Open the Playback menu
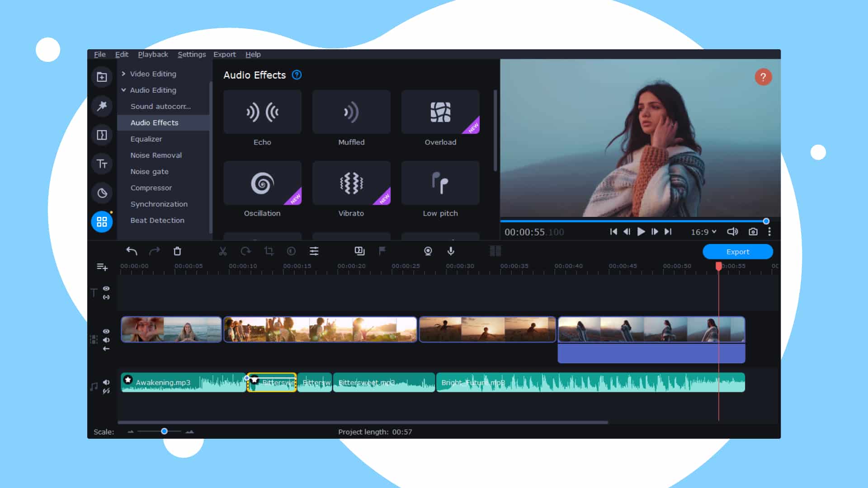The image size is (868, 488). (153, 54)
